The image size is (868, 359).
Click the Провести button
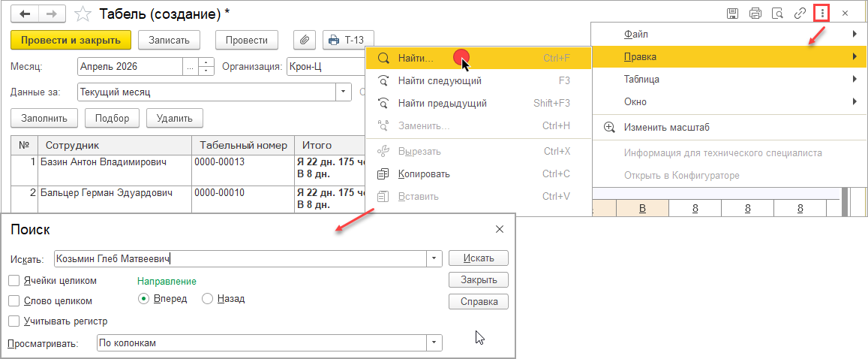point(247,40)
